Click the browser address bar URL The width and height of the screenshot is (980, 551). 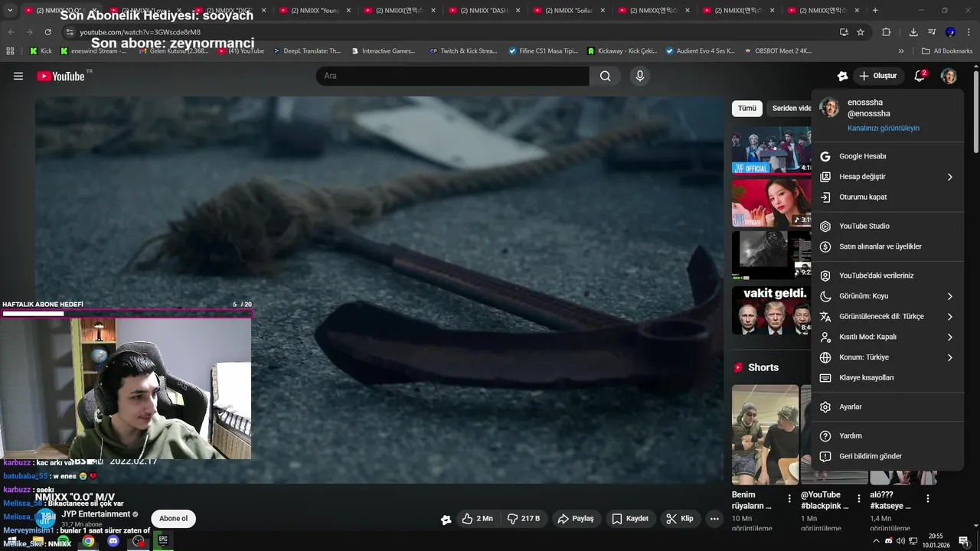point(140,32)
